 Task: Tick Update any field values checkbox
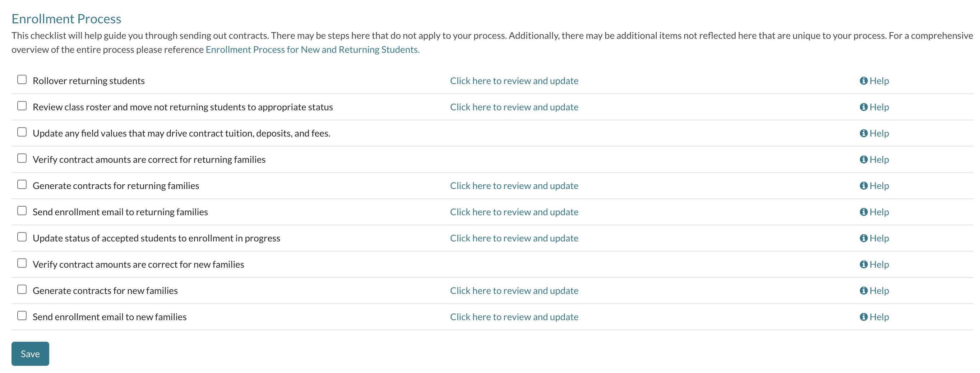pyautogui.click(x=22, y=132)
